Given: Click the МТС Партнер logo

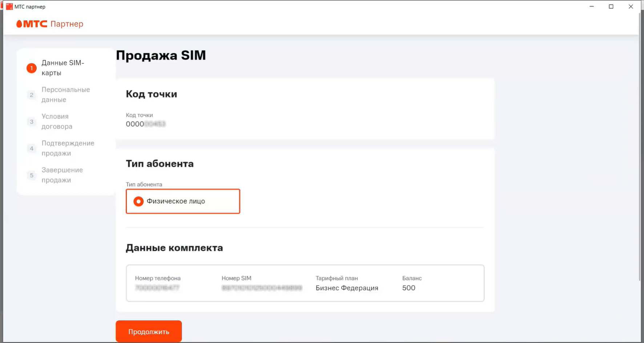Looking at the screenshot, I should tap(50, 24).
